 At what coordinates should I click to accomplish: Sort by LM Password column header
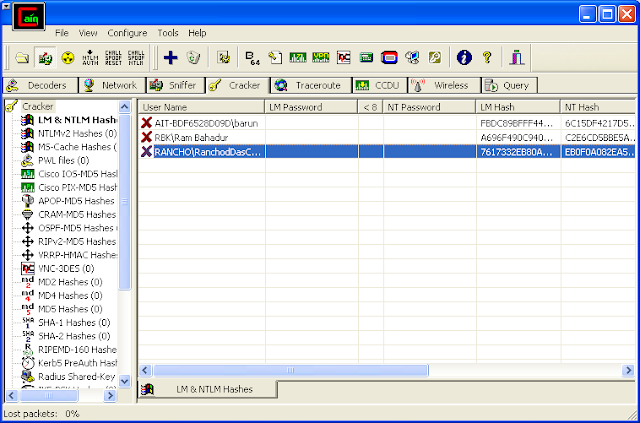coord(311,107)
